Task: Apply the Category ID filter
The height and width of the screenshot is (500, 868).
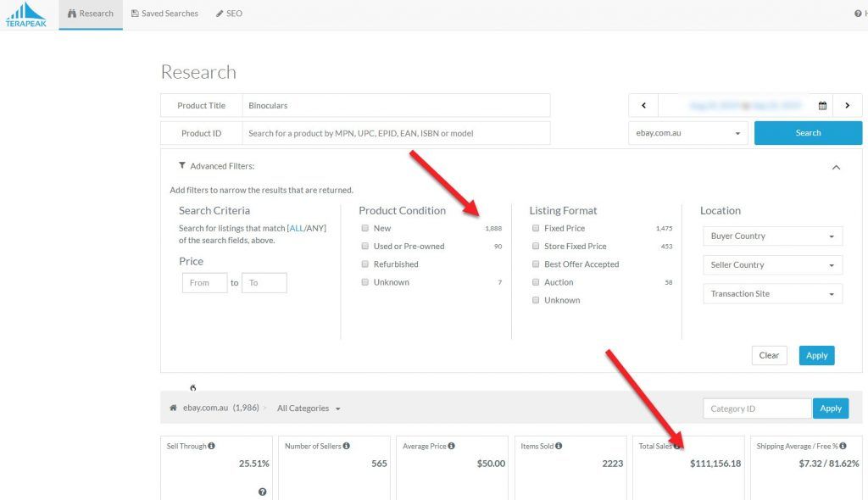Action: pyautogui.click(x=831, y=408)
